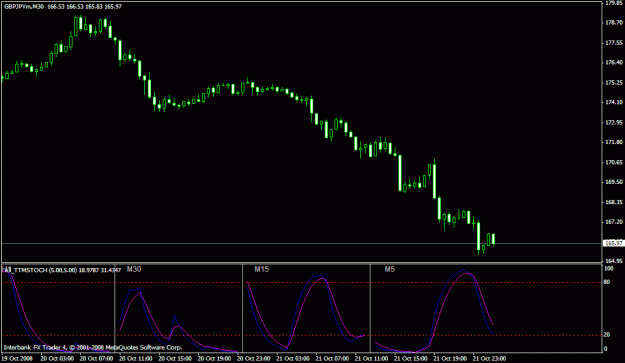Image resolution: width=625 pixels, height=363 pixels.
Task: Click the 20 Oct 23:00 time label
Action: [x=253, y=359]
